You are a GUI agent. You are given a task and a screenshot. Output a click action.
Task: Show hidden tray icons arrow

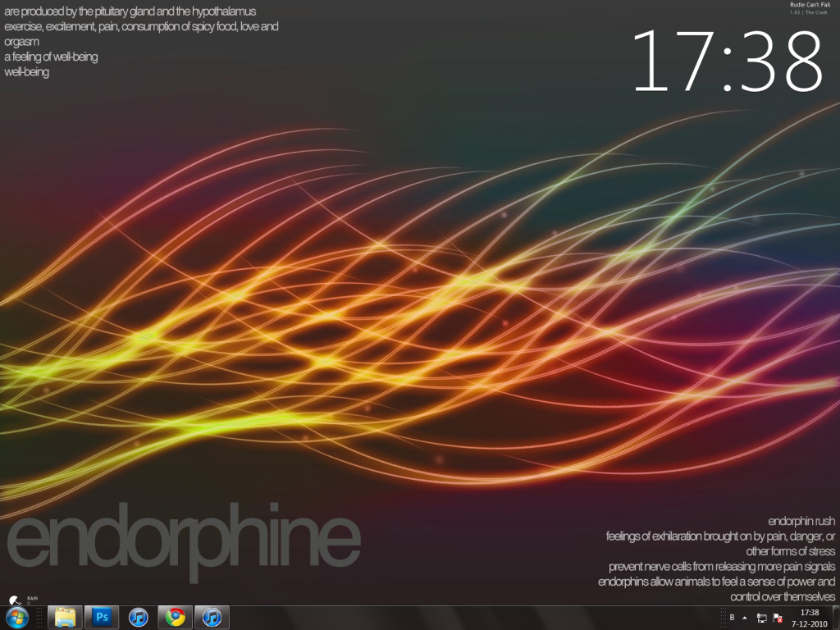745,618
